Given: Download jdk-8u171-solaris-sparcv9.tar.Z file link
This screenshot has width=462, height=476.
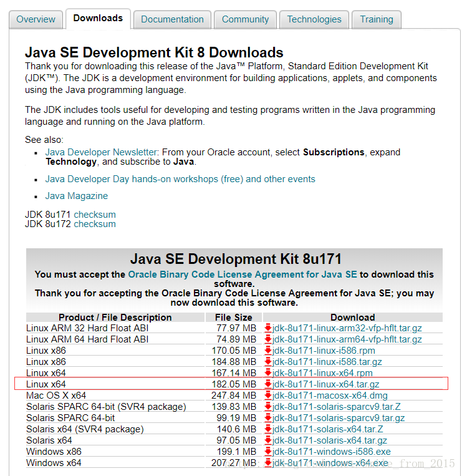Looking at the screenshot, I should click(337, 407).
